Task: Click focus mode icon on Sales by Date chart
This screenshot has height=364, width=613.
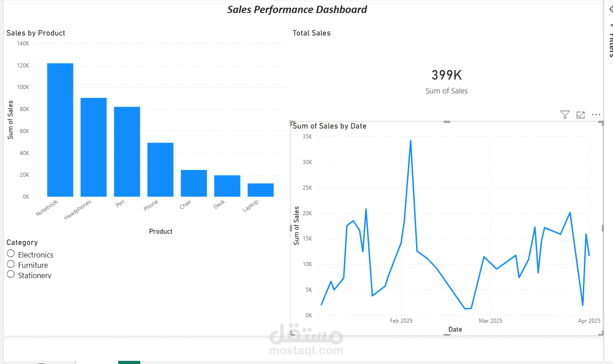Action: pyautogui.click(x=580, y=115)
